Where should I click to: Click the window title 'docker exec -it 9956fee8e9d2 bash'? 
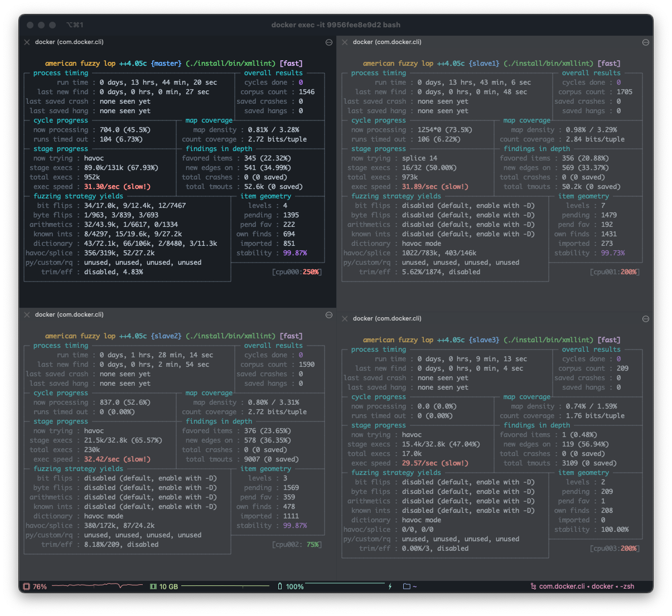pos(336,25)
